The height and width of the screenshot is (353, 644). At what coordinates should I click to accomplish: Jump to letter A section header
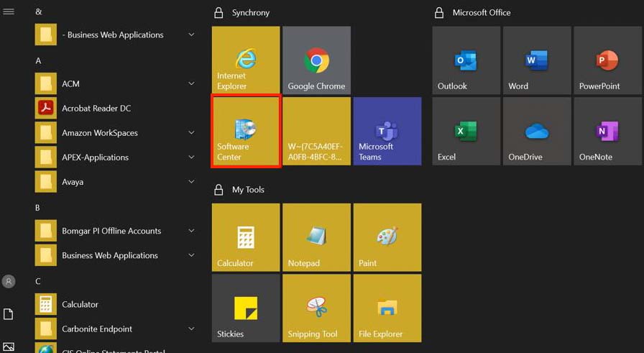(38, 61)
